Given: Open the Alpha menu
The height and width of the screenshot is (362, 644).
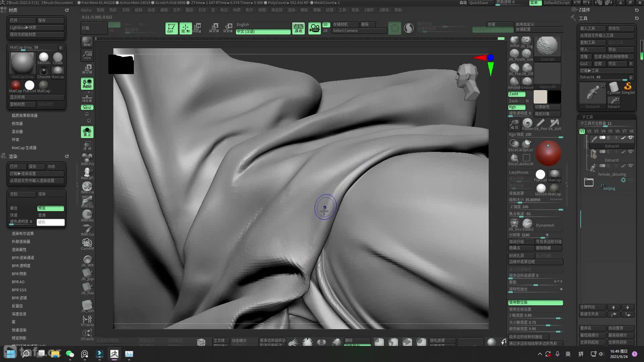Looking at the screenshot, I should point(86,10).
